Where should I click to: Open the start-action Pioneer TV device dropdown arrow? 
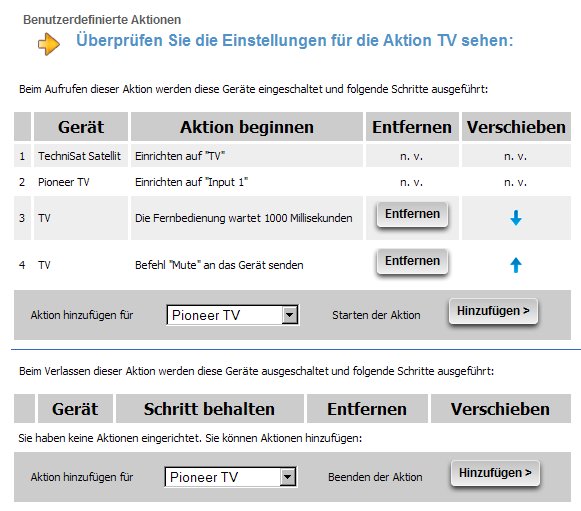pyautogui.click(x=290, y=315)
